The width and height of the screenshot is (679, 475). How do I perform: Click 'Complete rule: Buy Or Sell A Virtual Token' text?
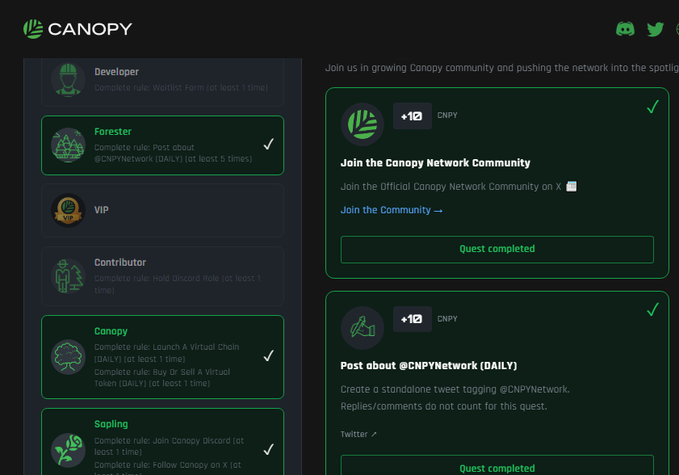162,378
